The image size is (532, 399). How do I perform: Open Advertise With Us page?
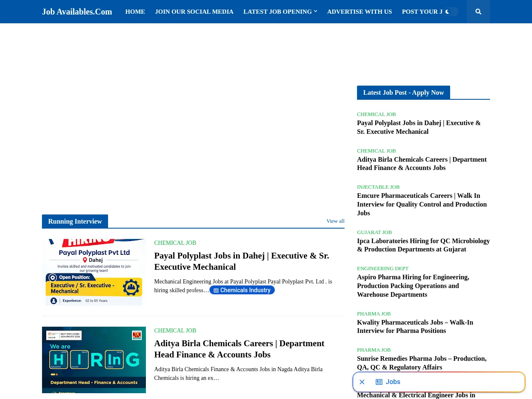[x=360, y=12]
